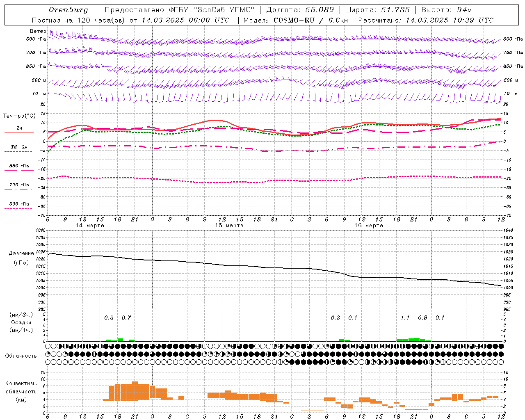Click the 0.9 precipitation amount value

point(422,317)
